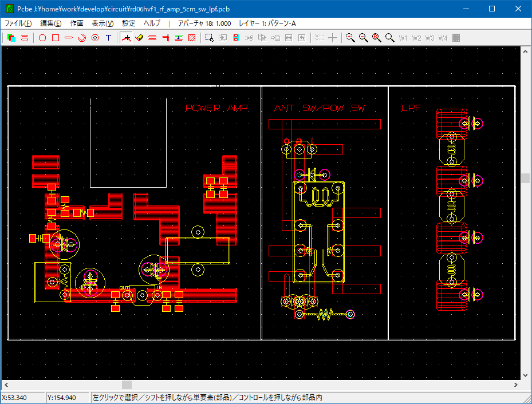Click the vertical scrollbar up arrow
Image resolution: width=532 pixels, height=404 pixels.
[x=525, y=52]
